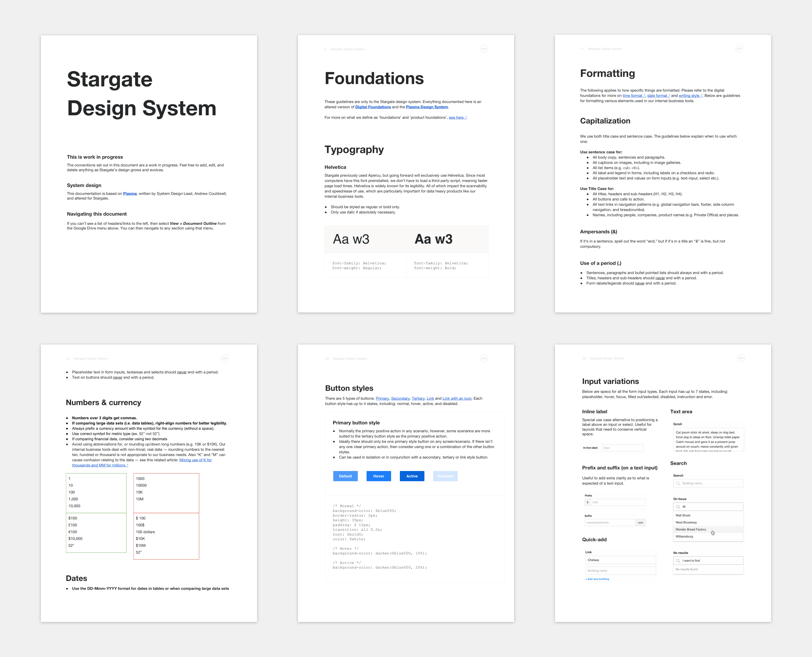Select 'West Broadway' from search suggestions

(708, 523)
